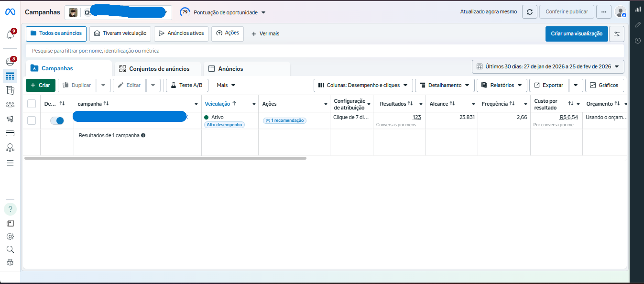Screen dimensions: 644x284
Task: Open account overview icon with 3 badge
Action: (x=10, y=62)
